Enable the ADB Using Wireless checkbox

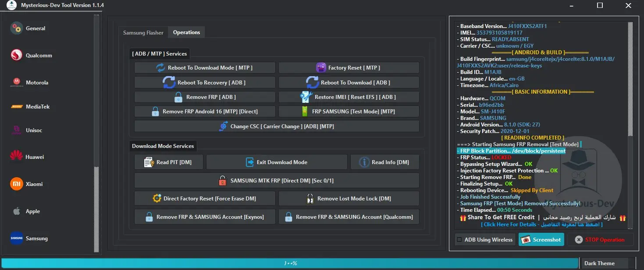[x=459, y=240]
